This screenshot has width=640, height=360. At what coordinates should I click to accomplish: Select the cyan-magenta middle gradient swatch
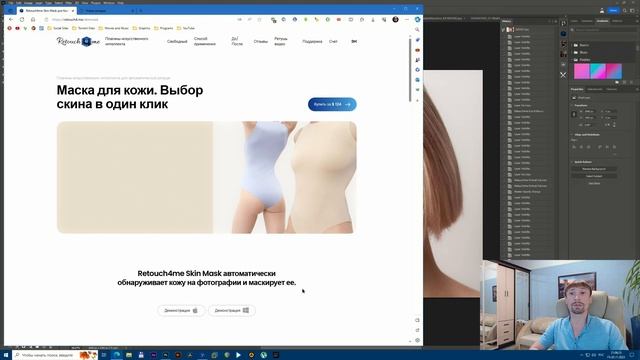(598, 71)
